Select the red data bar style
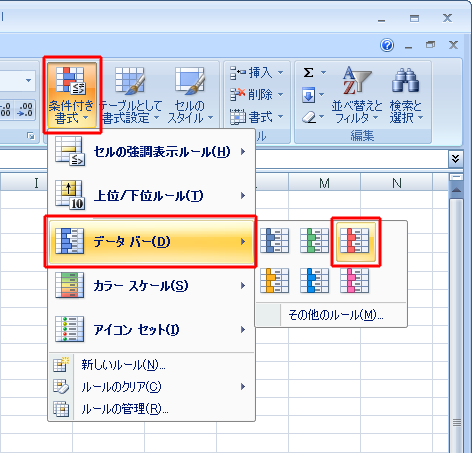The image size is (472, 453). [x=355, y=241]
